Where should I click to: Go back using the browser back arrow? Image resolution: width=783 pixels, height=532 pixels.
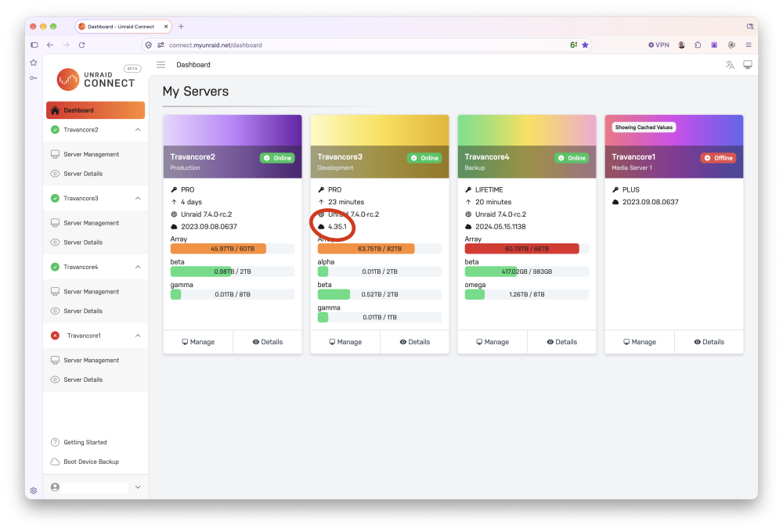(x=50, y=45)
